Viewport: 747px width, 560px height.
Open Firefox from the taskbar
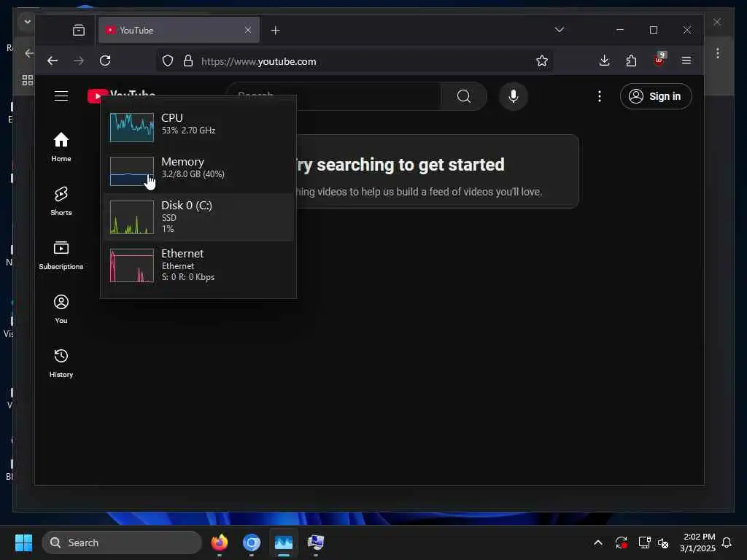[x=219, y=542]
